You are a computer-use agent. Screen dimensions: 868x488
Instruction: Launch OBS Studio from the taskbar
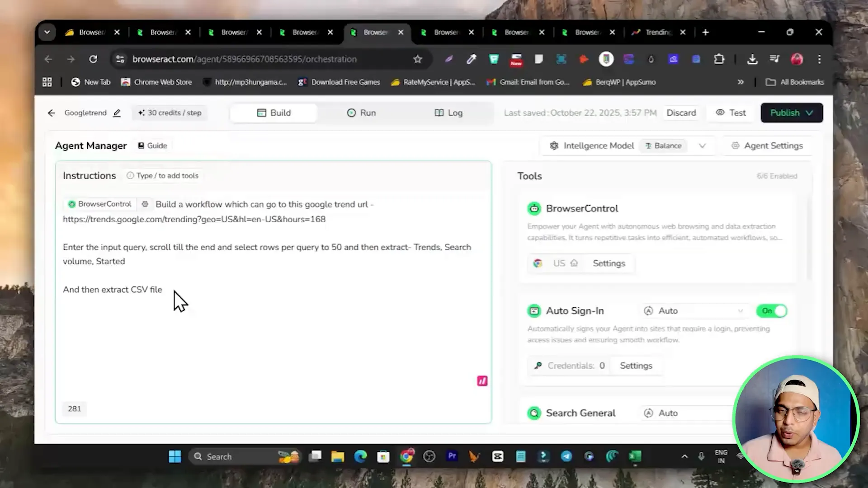pos(429,456)
